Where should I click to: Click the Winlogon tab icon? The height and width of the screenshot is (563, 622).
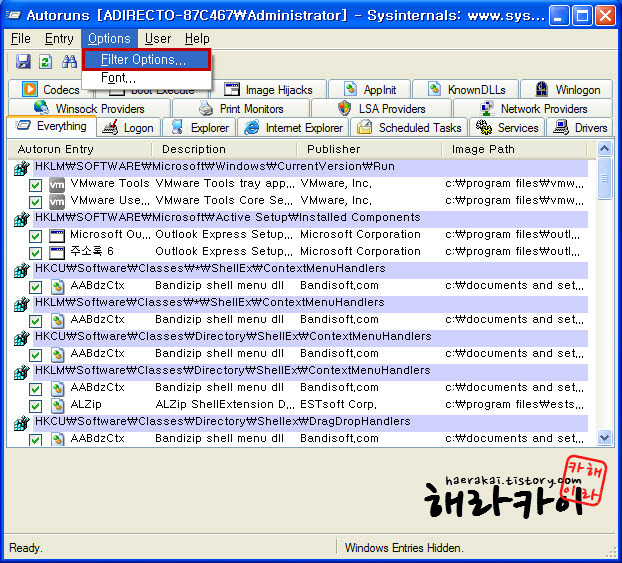541,89
